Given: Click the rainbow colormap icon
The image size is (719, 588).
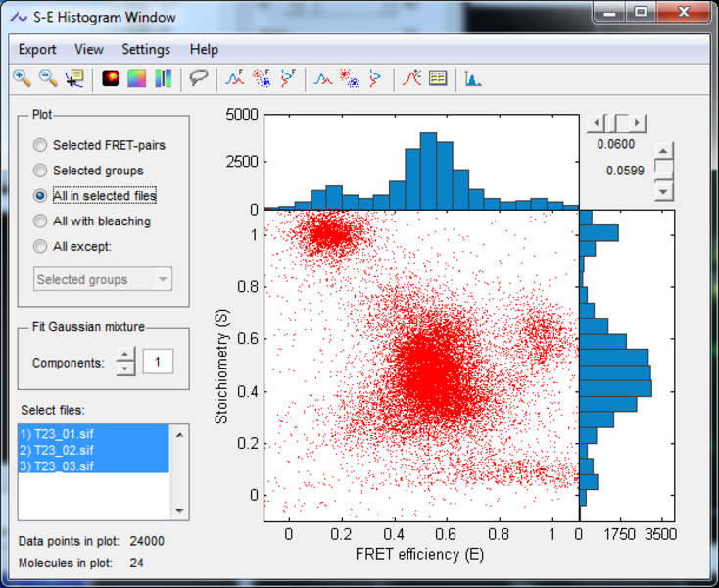Looking at the screenshot, I should (136, 78).
